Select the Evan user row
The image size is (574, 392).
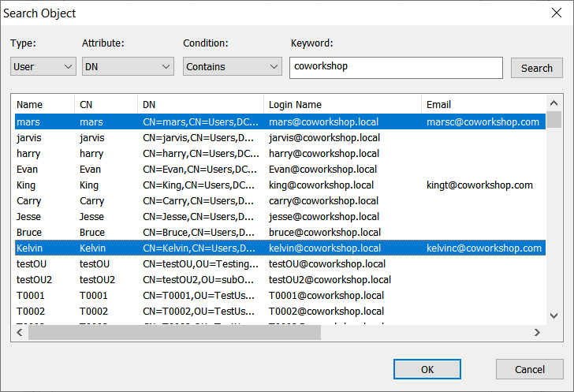280,170
